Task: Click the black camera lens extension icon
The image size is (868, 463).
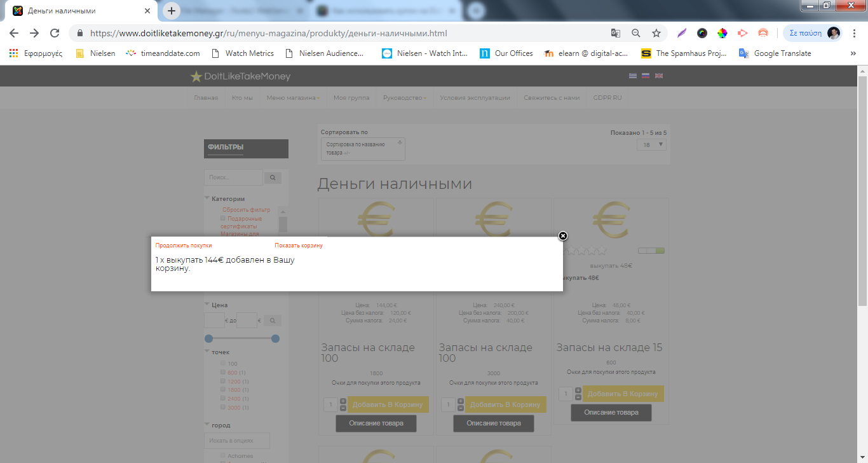Action: (702, 33)
